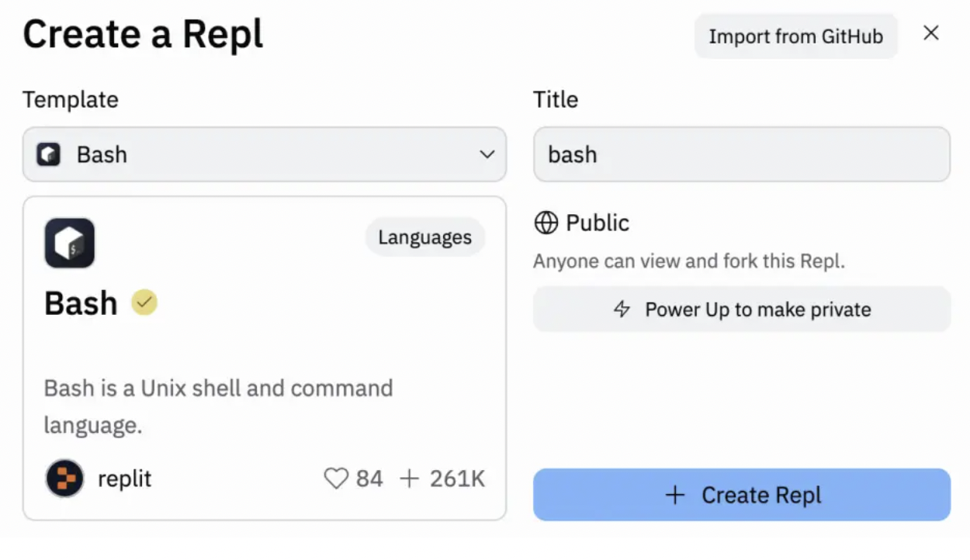Click the plus forks icon beside 261K
The image size is (970, 560).
point(409,479)
